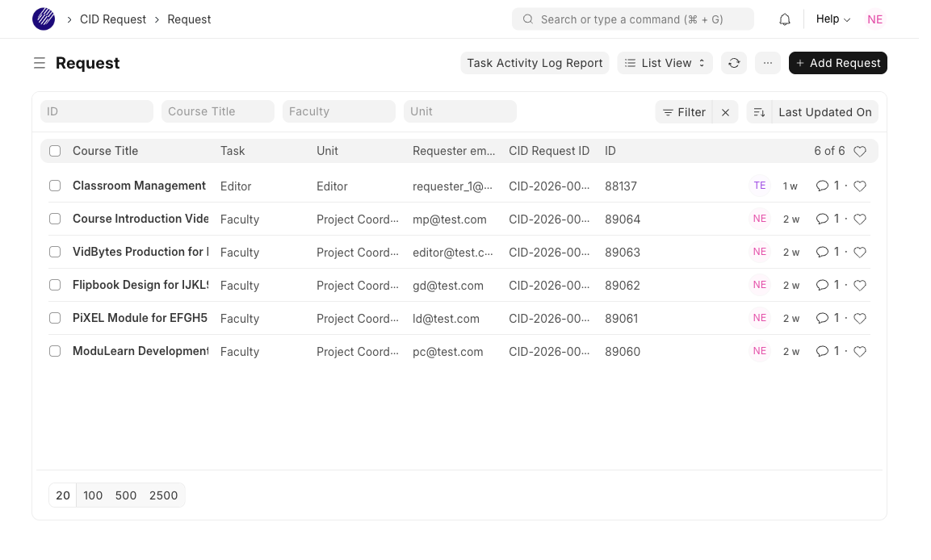Check the select-all checkbox in the header

pos(55,151)
